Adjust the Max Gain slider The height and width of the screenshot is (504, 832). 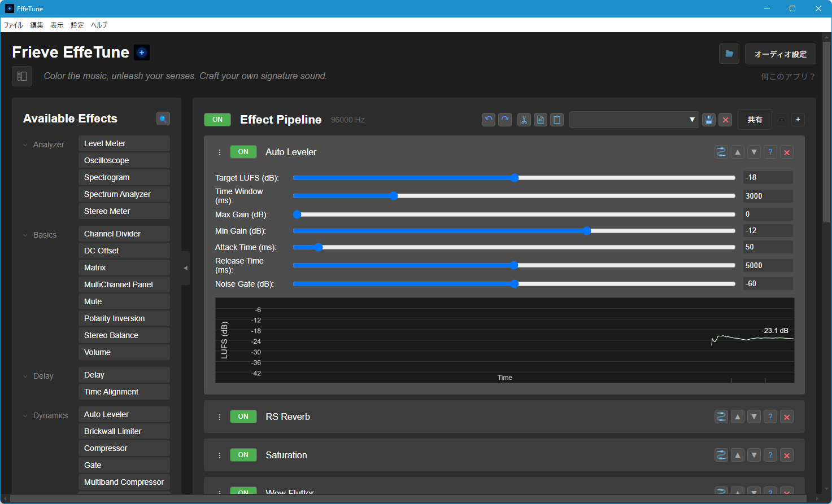514,214
